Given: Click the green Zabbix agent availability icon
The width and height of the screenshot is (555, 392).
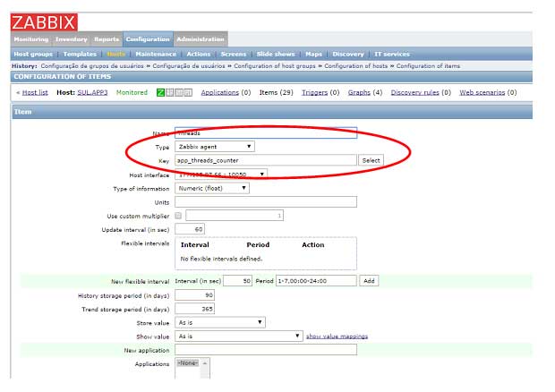Looking at the screenshot, I should (x=160, y=92).
